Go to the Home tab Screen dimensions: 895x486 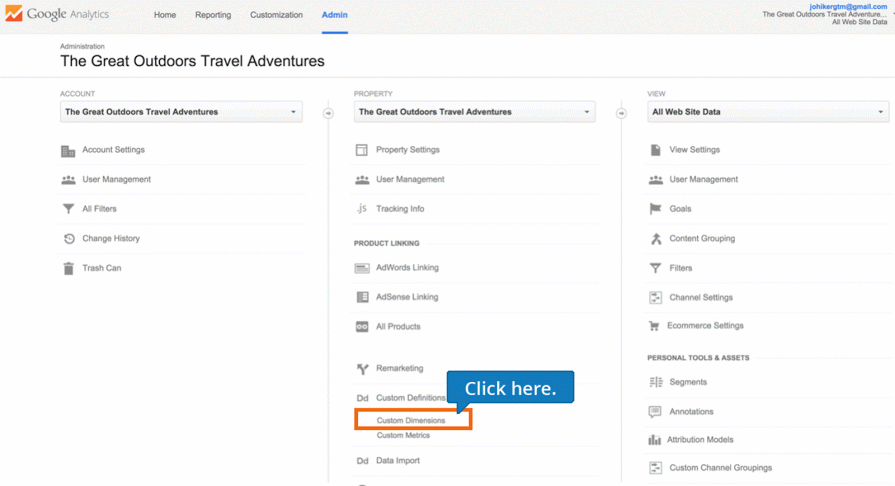tap(165, 15)
